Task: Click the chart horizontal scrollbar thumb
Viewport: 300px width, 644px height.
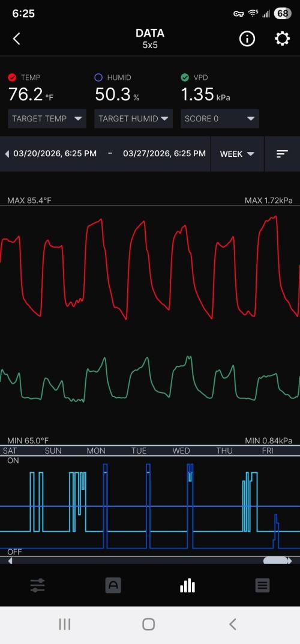Action: coord(275,560)
